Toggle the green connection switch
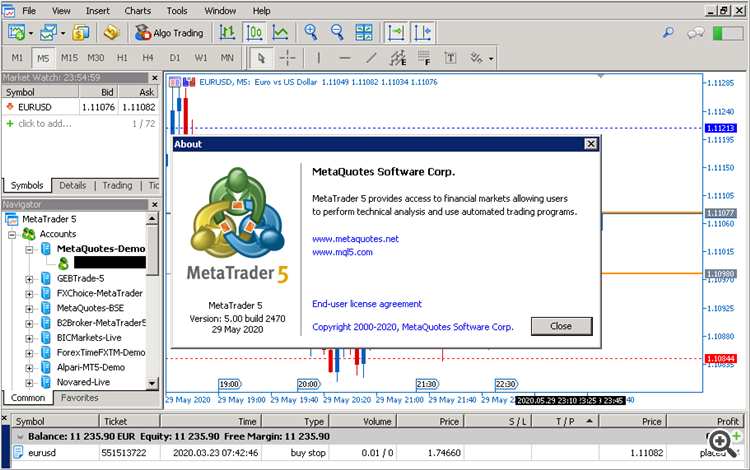 point(727,33)
